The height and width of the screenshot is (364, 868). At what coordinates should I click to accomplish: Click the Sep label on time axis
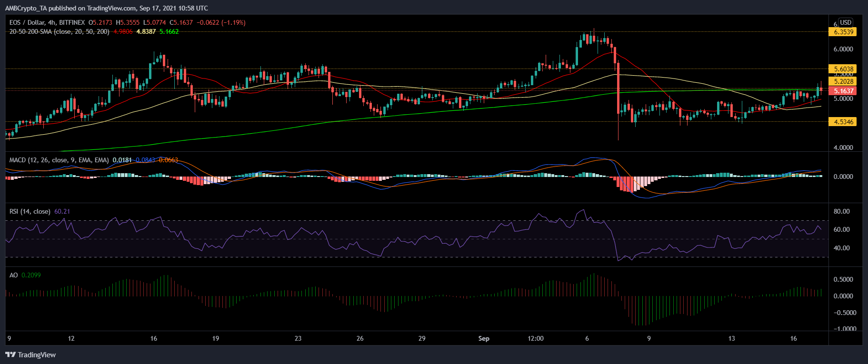484,339
